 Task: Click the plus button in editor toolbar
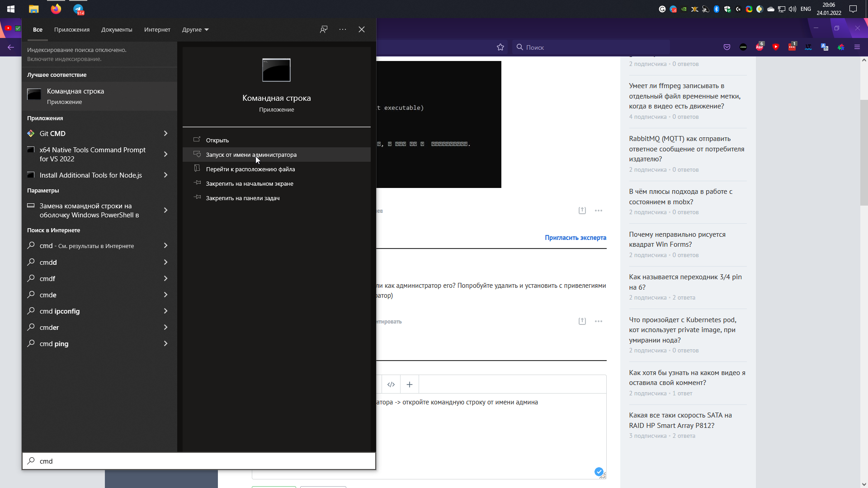[410, 385]
